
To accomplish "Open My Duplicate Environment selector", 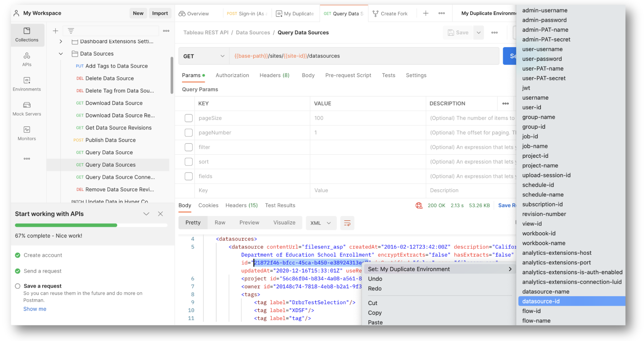I will (x=488, y=13).
